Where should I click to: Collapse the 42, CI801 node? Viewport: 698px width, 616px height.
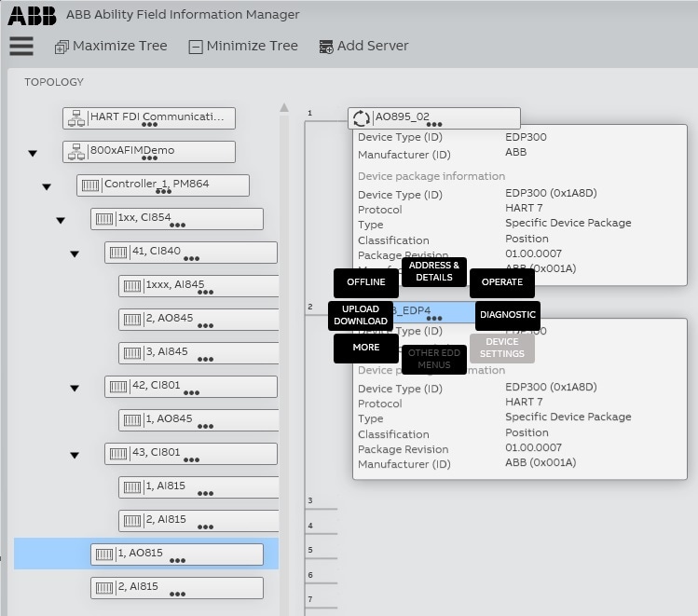75,389
